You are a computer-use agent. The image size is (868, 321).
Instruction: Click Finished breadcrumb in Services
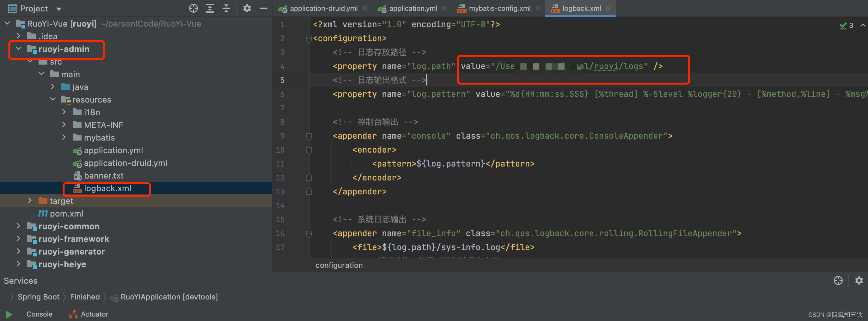tap(85, 297)
